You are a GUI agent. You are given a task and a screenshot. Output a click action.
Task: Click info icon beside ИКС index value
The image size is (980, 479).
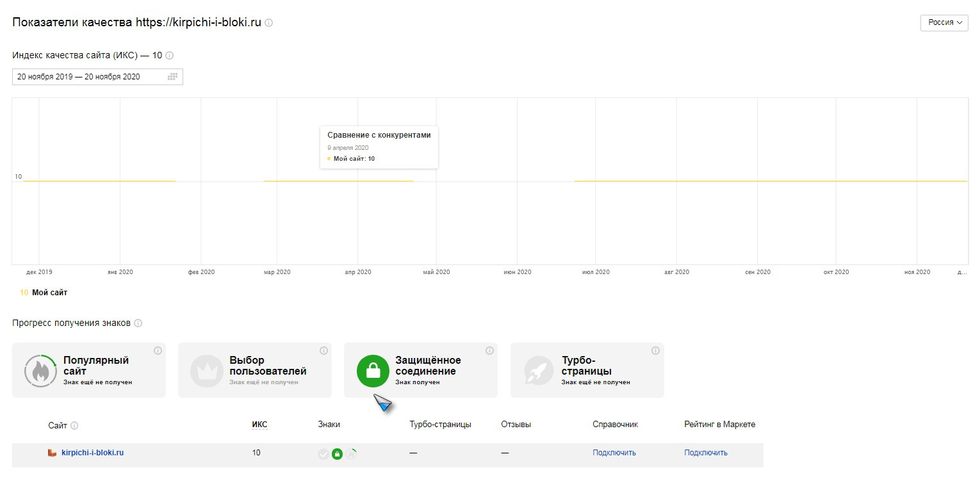[169, 56]
